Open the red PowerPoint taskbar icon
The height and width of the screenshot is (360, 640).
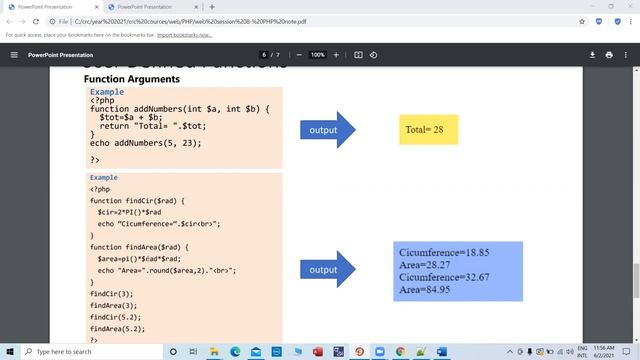click(x=318, y=351)
